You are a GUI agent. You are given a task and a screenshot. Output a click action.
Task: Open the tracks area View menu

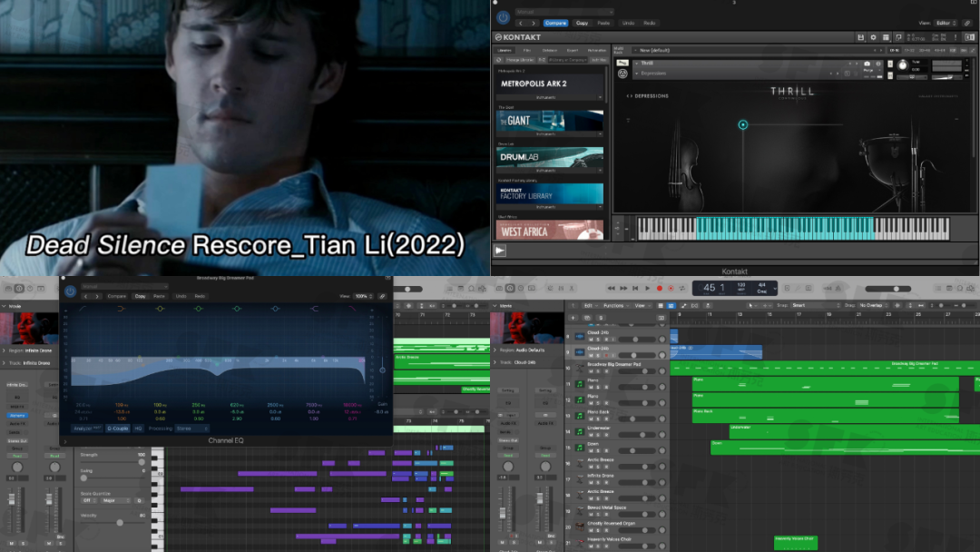(x=641, y=306)
